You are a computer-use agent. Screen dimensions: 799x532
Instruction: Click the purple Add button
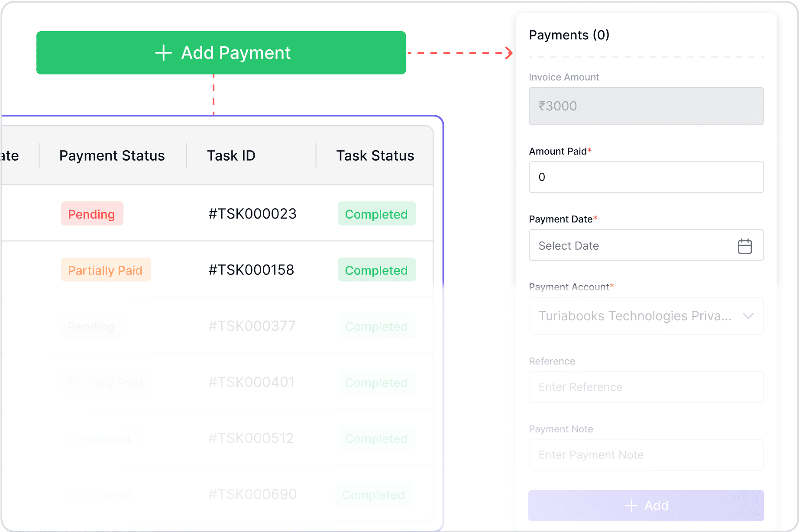pyautogui.click(x=646, y=506)
